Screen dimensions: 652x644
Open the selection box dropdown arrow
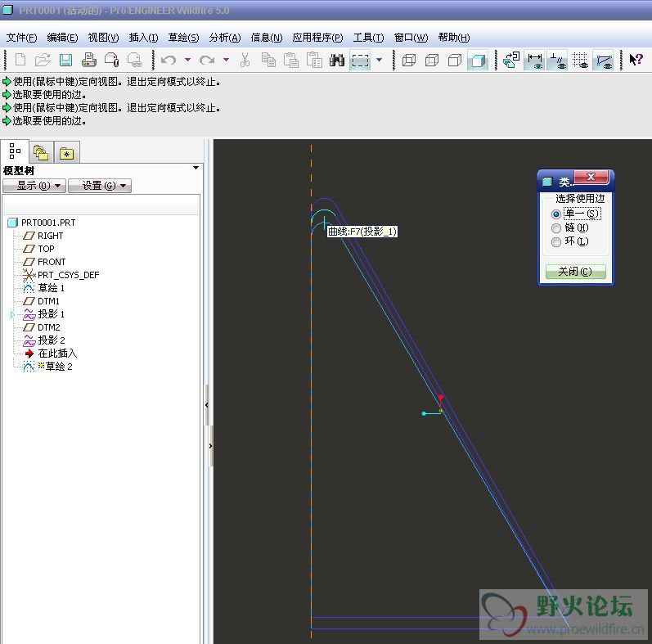(x=380, y=60)
